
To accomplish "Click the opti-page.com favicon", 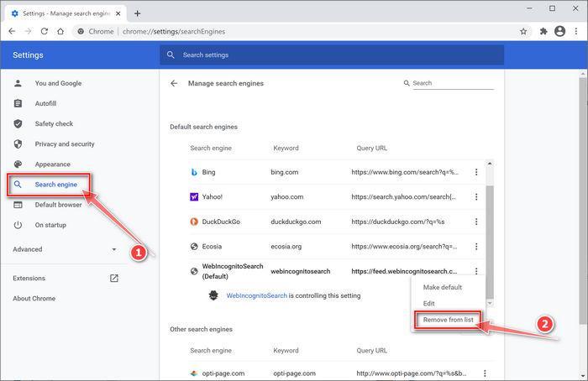I will (194, 373).
